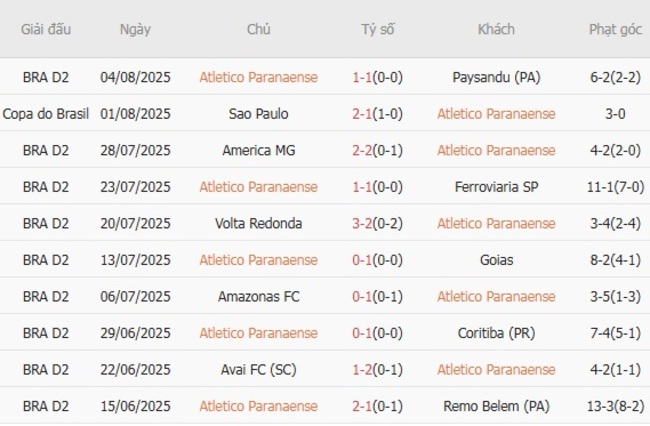Click the Copa do Brasil competition label
This screenshot has height=426, width=650.
pos(46,114)
